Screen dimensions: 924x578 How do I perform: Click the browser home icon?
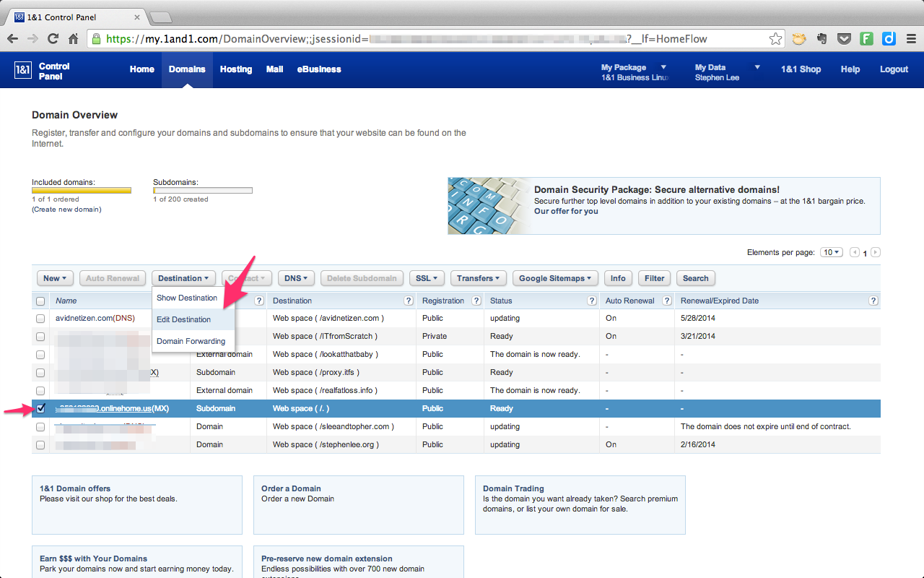[73, 39]
